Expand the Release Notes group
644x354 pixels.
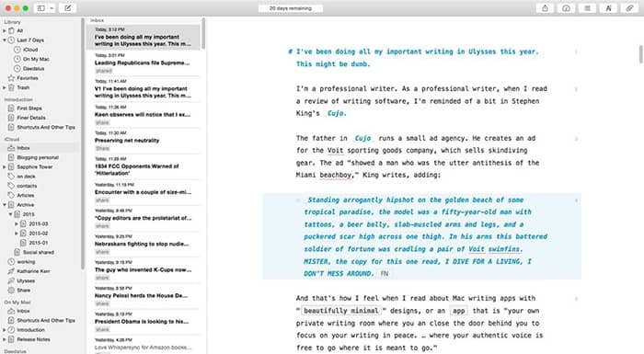(5, 339)
